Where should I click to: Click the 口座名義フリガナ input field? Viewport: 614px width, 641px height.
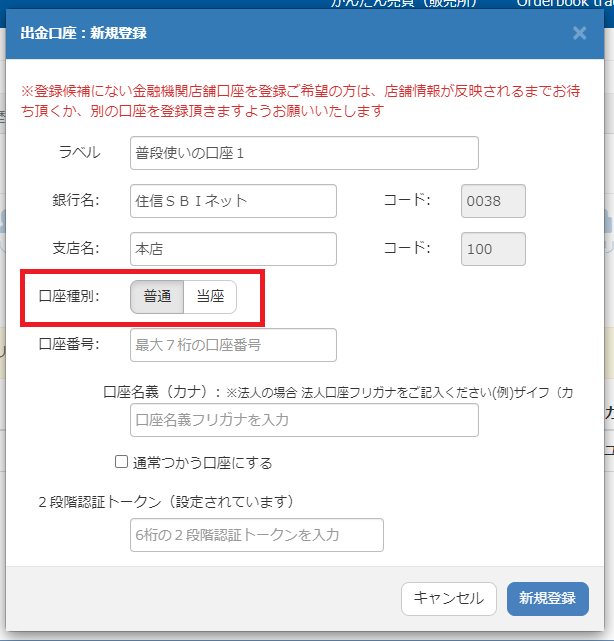(304, 420)
